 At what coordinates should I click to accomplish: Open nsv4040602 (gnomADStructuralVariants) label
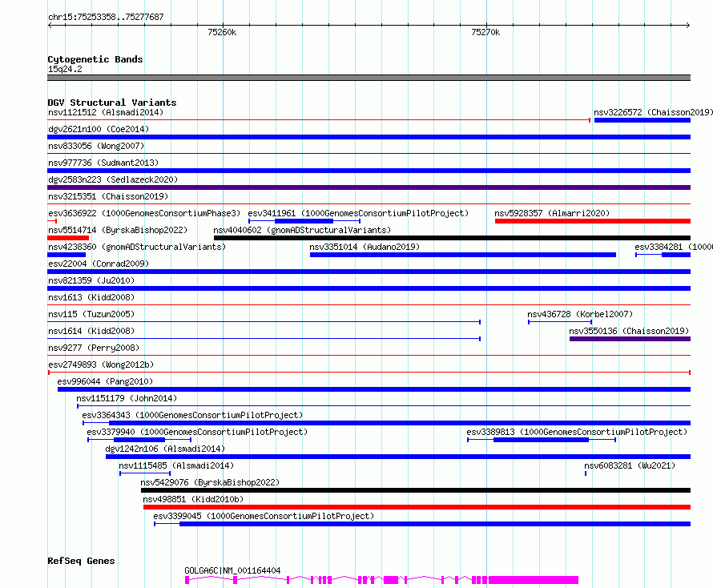(x=302, y=230)
